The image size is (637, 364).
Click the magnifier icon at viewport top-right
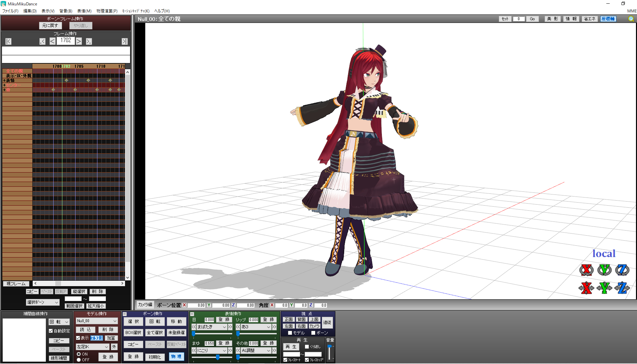[631, 19]
